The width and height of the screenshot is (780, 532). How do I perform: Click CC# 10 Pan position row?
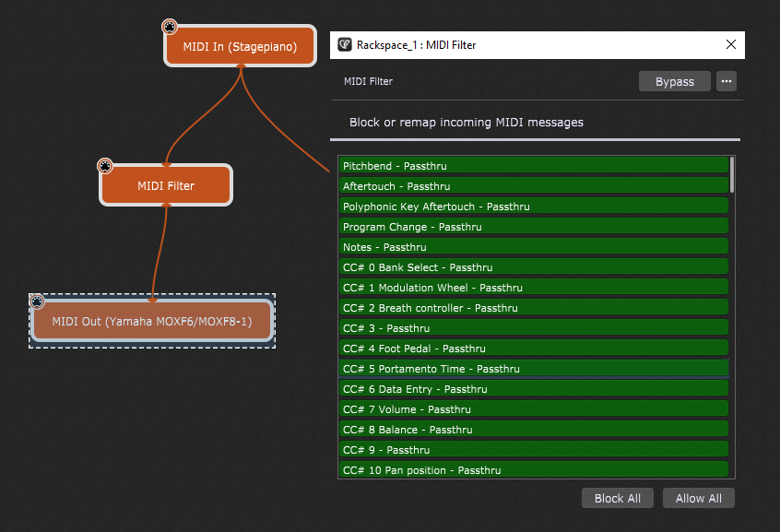[x=534, y=470]
